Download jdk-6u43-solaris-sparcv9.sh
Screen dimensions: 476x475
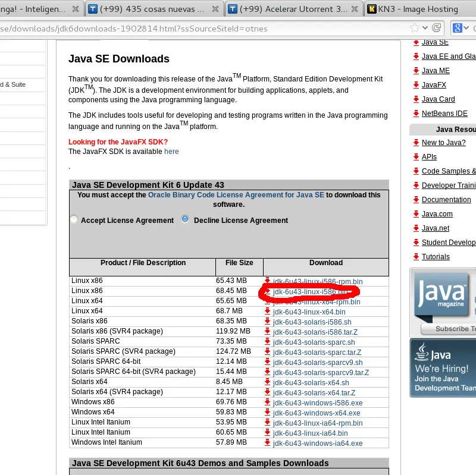point(318,363)
